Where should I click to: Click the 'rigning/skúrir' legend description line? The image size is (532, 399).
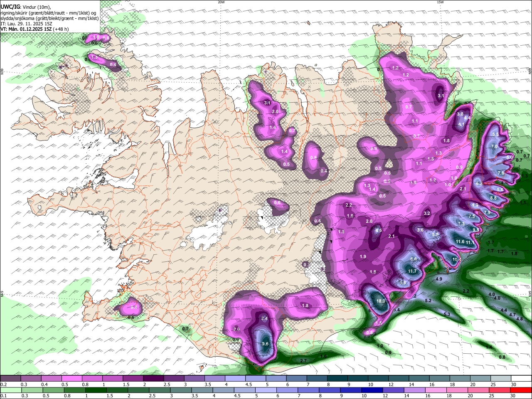pyautogui.click(x=48, y=12)
